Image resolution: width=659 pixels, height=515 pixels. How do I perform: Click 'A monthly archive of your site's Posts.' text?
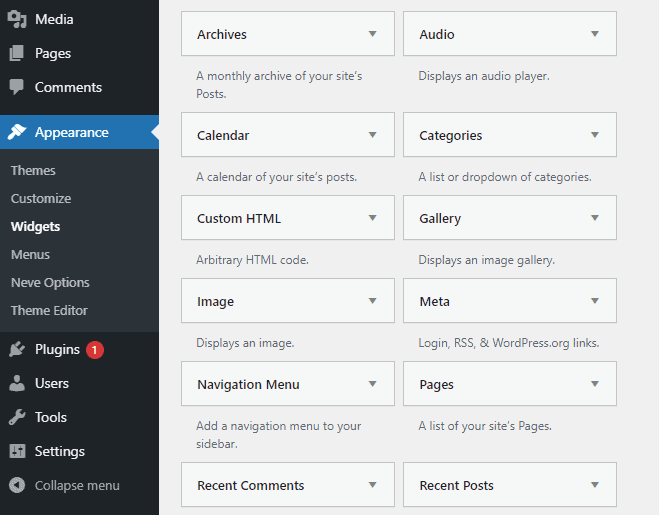pyautogui.click(x=279, y=85)
